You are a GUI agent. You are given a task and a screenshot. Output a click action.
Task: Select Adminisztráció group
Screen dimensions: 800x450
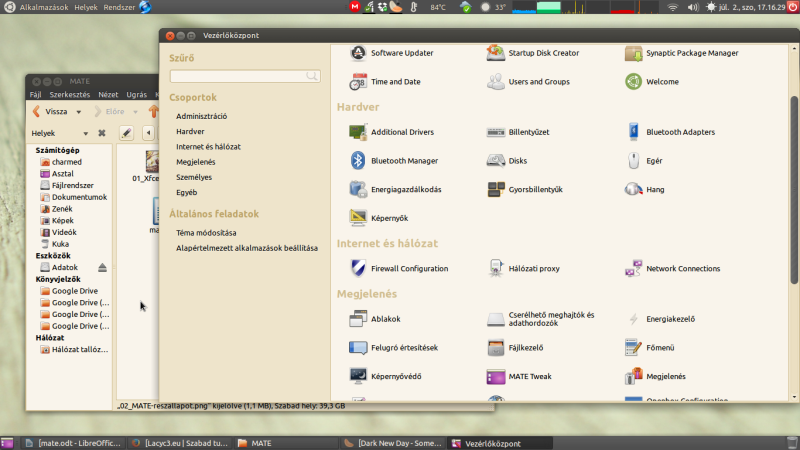point(202,116)
